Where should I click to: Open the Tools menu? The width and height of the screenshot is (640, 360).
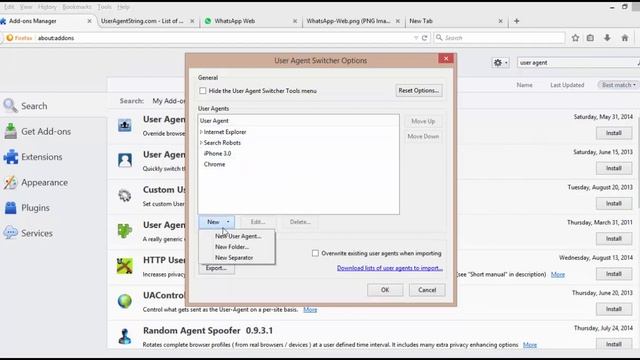(x=104, y=7)
